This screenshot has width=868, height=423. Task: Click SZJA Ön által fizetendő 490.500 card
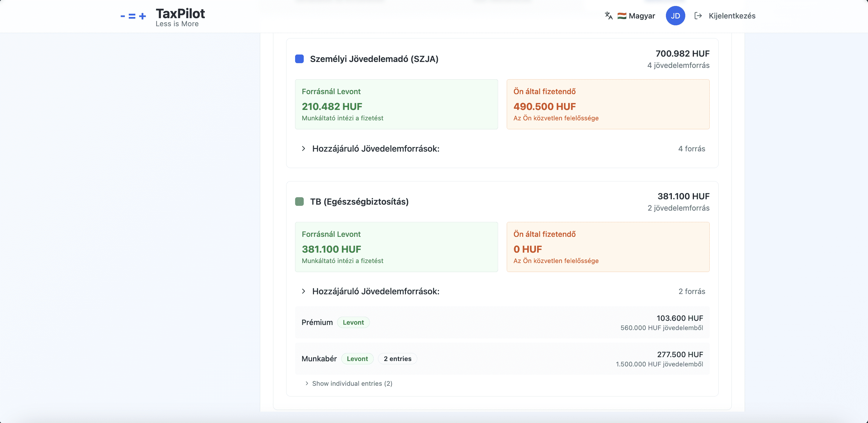[x=608, y=104]
